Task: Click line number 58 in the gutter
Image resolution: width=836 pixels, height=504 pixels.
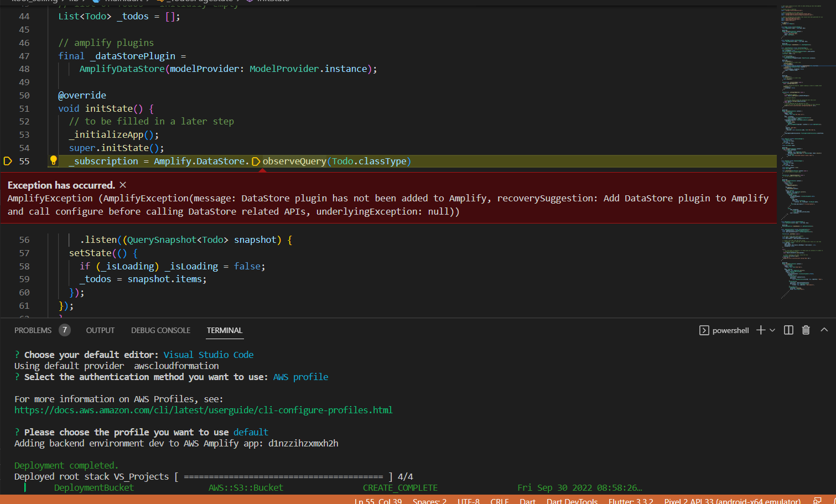Action: [24, 266]
